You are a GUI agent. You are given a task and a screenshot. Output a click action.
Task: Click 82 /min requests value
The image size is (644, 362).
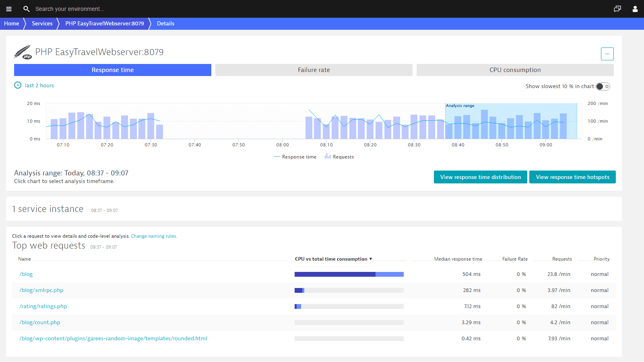click(561, 306)
